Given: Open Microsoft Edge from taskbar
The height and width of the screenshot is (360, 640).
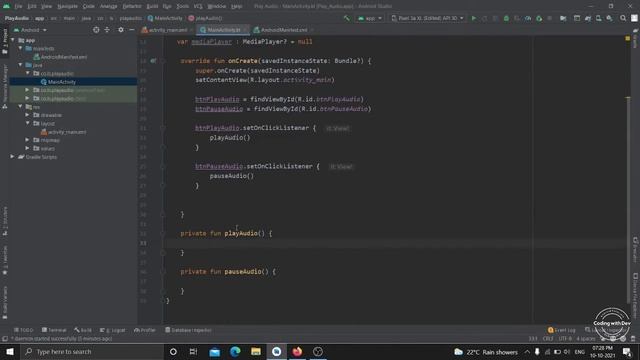Looking at the screenshot, I should tap(235, 351).
